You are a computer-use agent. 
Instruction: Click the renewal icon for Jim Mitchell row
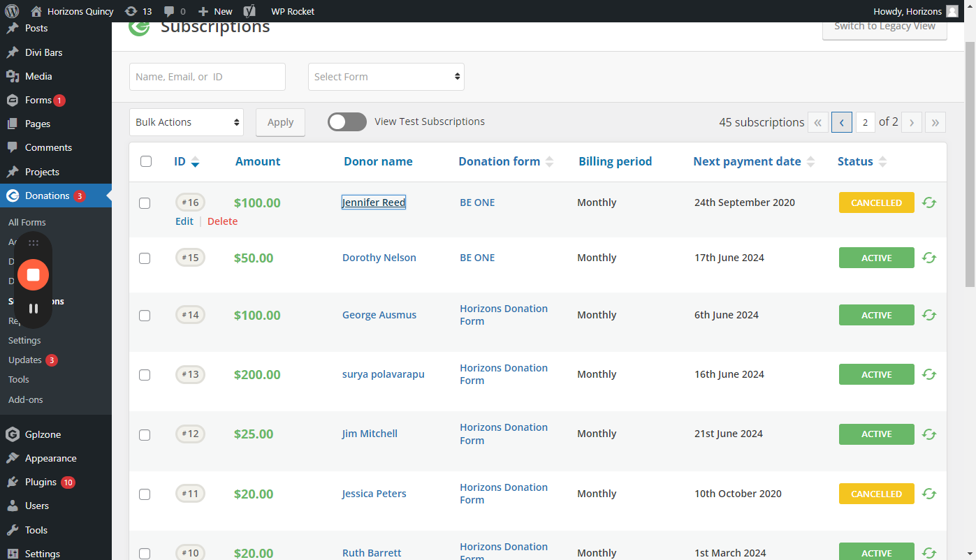pyautogui.click(x=929, y=434)
